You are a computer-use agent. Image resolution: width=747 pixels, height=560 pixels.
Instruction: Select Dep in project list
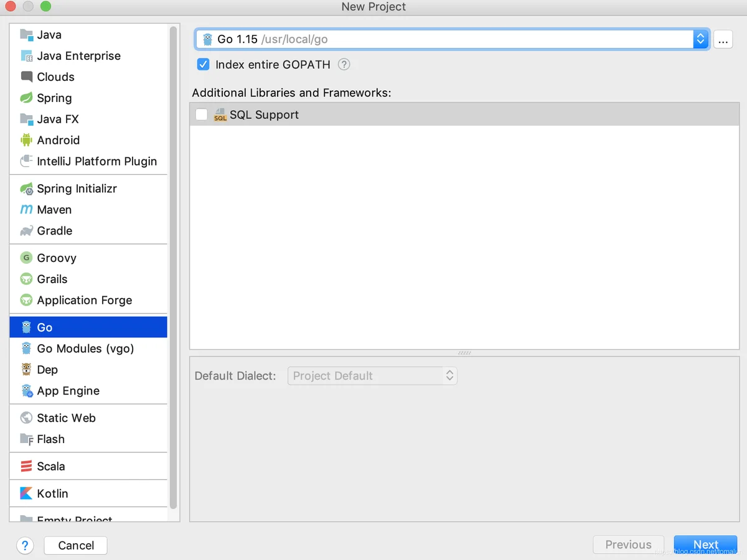point(88,370)
